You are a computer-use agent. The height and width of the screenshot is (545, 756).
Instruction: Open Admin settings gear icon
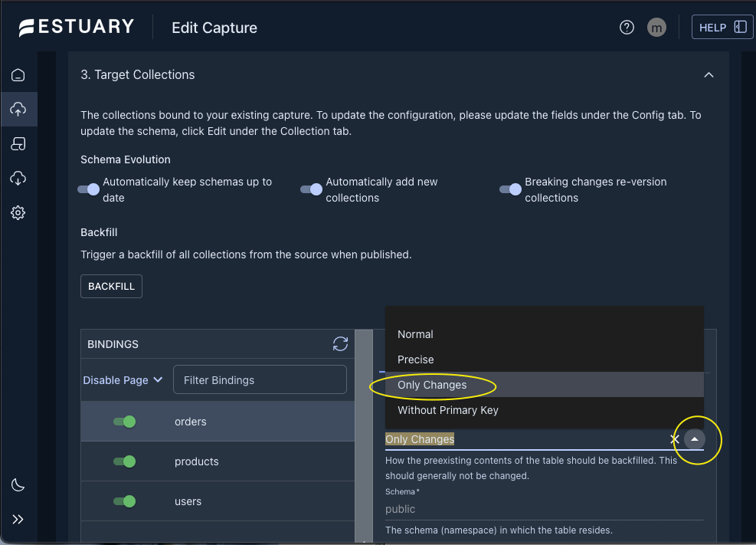18,213
